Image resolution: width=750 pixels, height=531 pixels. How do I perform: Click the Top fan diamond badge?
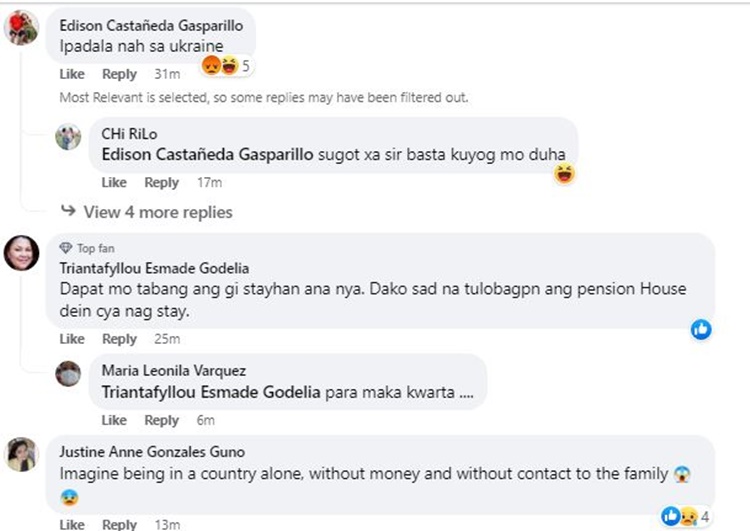click(x=66, y=248)
